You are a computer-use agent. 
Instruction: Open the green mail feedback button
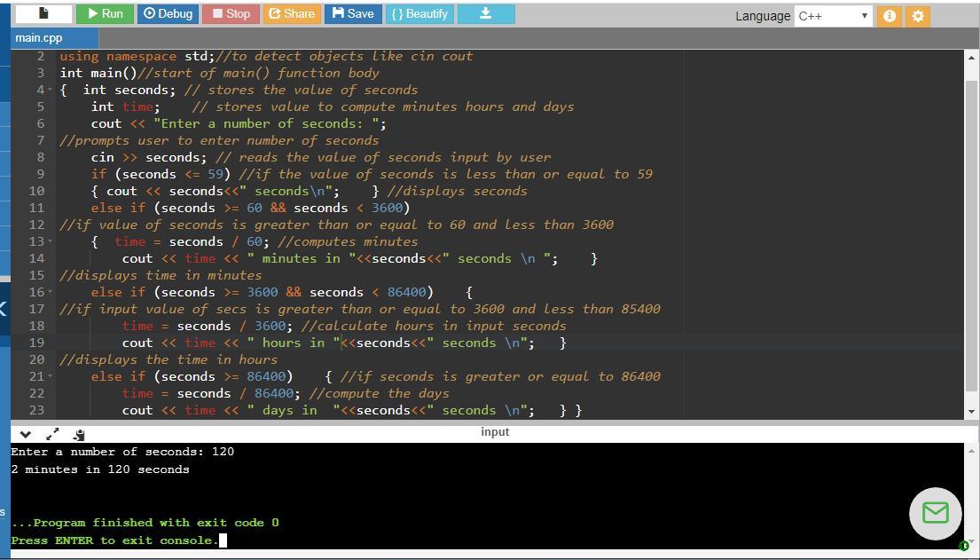(935, 513)
